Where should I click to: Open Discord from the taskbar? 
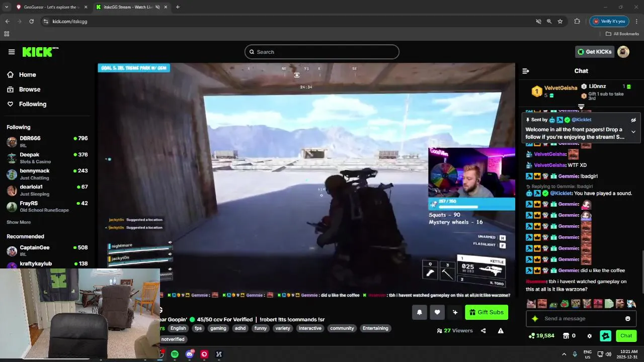click(190, 354)
